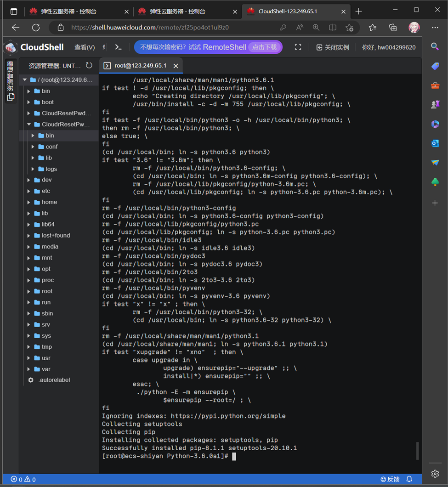
Task: Collapse the CloudrResetPw folder
Action: pyautogui.click(x=29, y=125)
